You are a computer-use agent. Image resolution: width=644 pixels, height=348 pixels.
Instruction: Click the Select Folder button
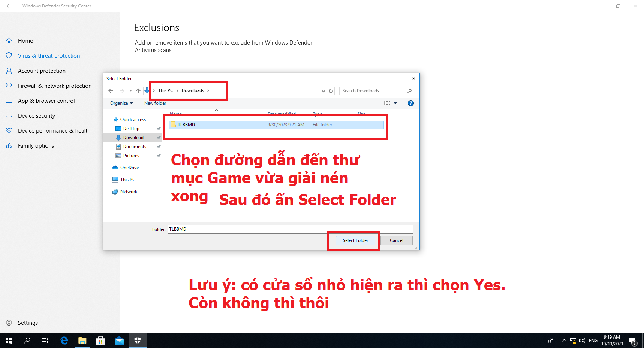tap(355, 240)
